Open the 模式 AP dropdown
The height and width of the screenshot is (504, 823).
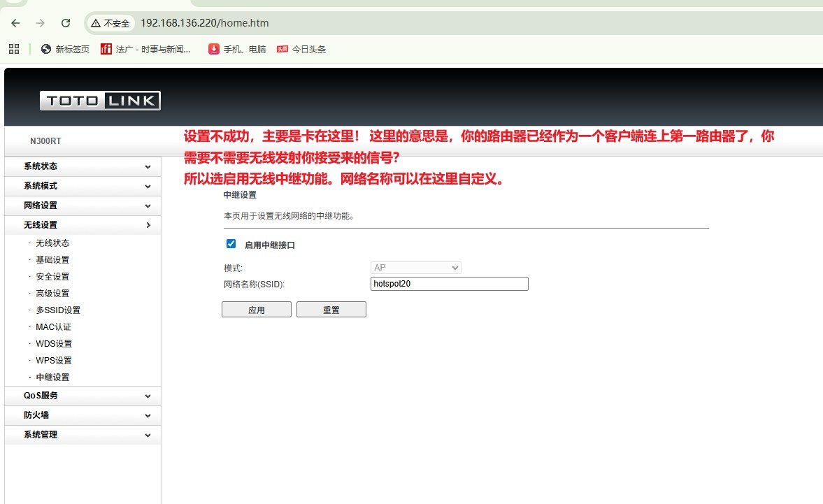coord(415,268)
